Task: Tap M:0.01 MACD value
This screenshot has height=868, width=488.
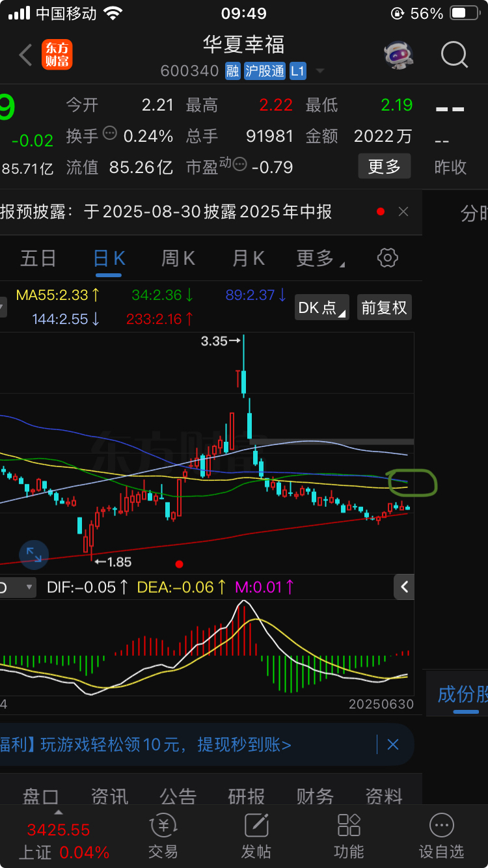Action: (265, 587)
